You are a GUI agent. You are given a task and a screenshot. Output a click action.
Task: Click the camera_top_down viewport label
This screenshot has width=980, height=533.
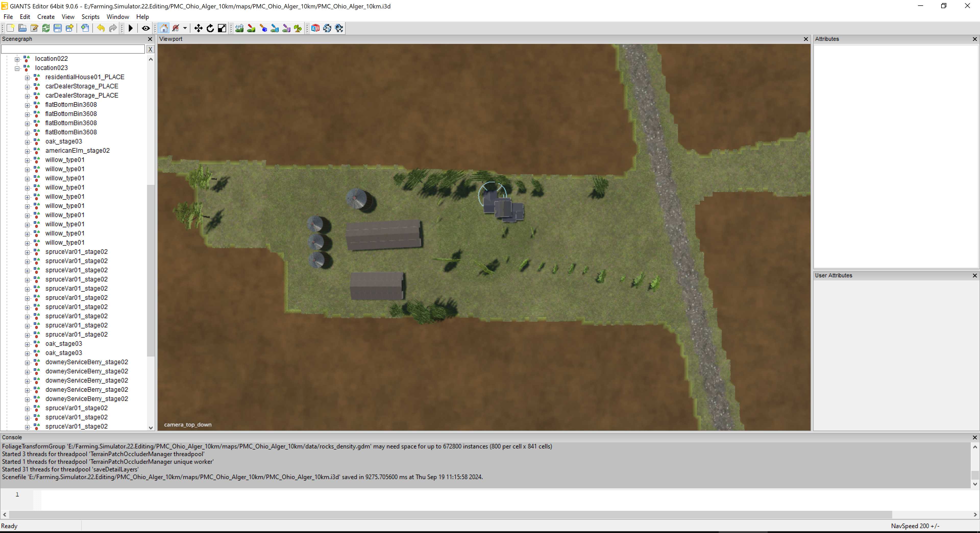coord(188,424)
